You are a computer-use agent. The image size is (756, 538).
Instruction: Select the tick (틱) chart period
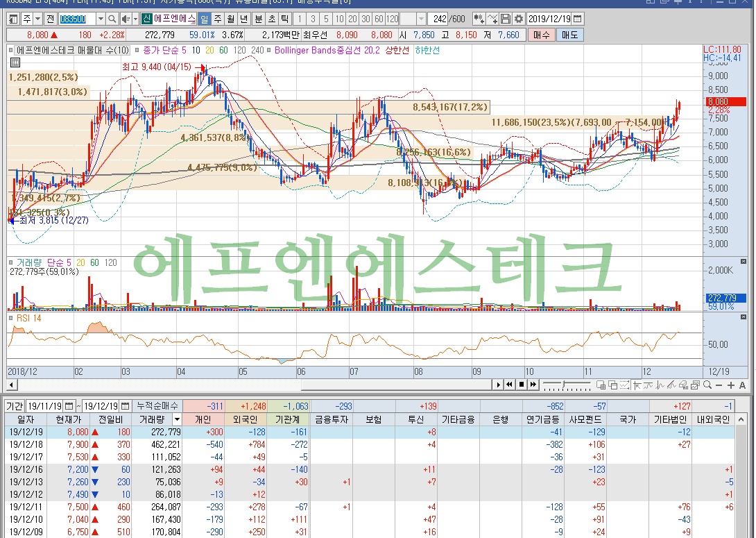284,19
